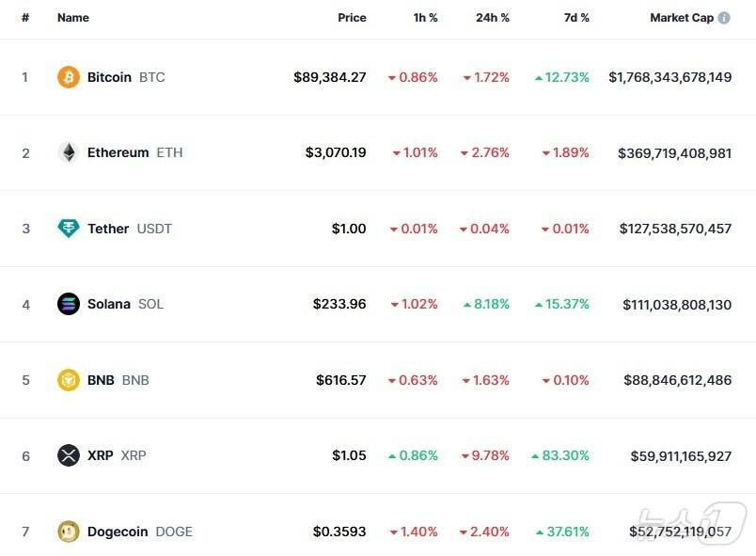
Task: Click the Solana logo icon
Action: tap(69, 304)
